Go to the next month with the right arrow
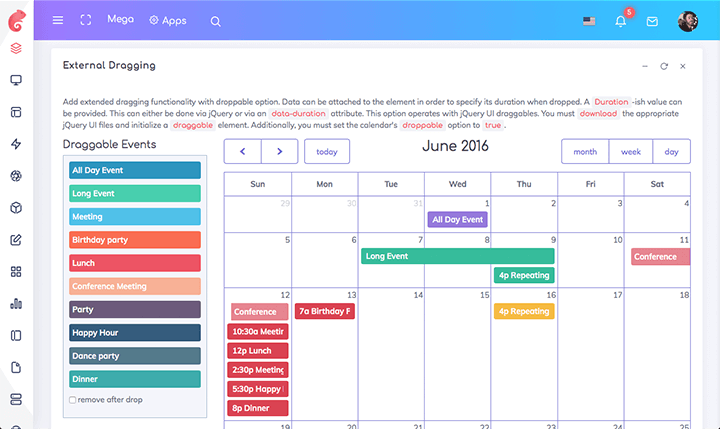The image size is (720, 429). [279, 152]
